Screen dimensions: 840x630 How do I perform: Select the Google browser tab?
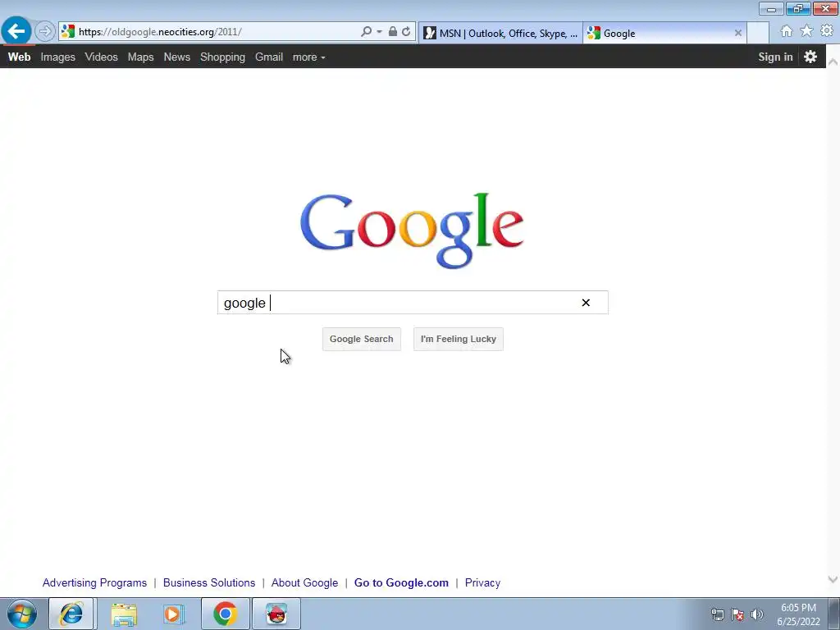pos(664,33)
